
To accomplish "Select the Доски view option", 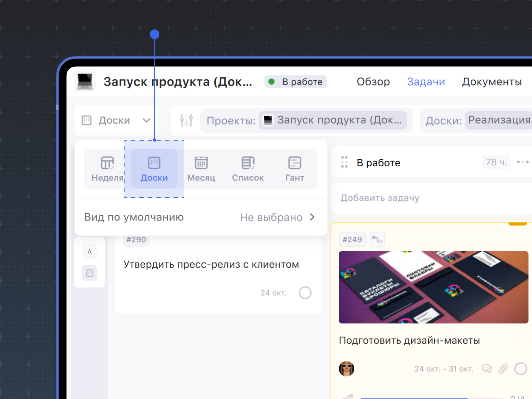I will tap(154, 169).
